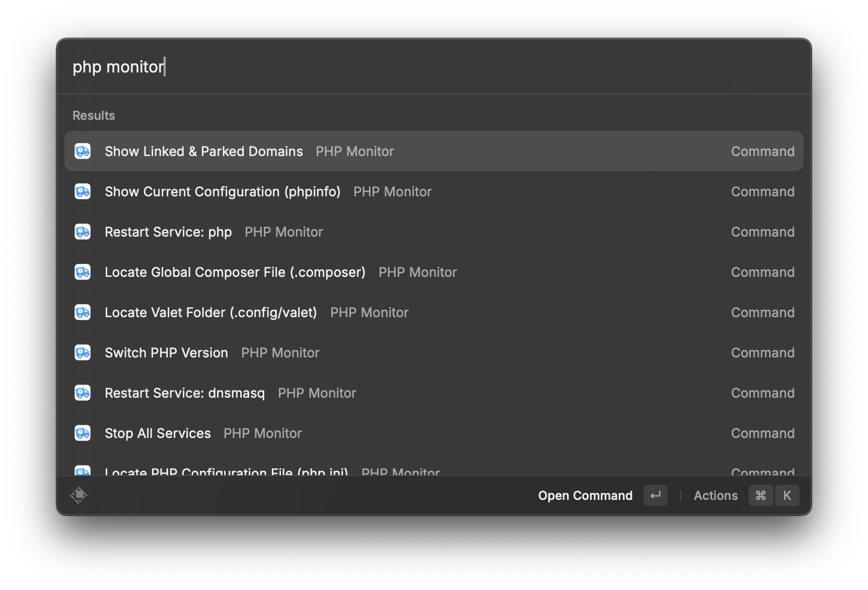Click PHP Monitor subtitle next to Locate Valet Folder
The width and height of the screenshot is (868, 590).
[370, 312]
